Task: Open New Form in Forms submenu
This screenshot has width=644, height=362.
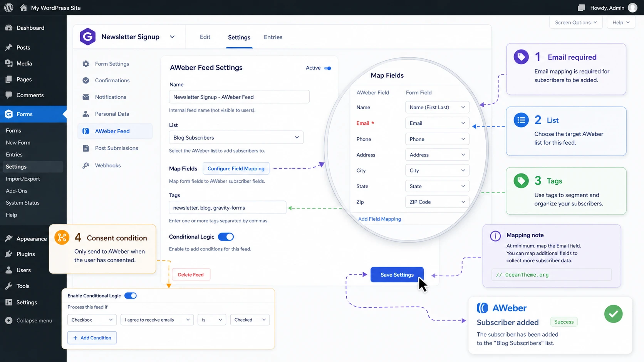Action: click(x=18, y=143)
